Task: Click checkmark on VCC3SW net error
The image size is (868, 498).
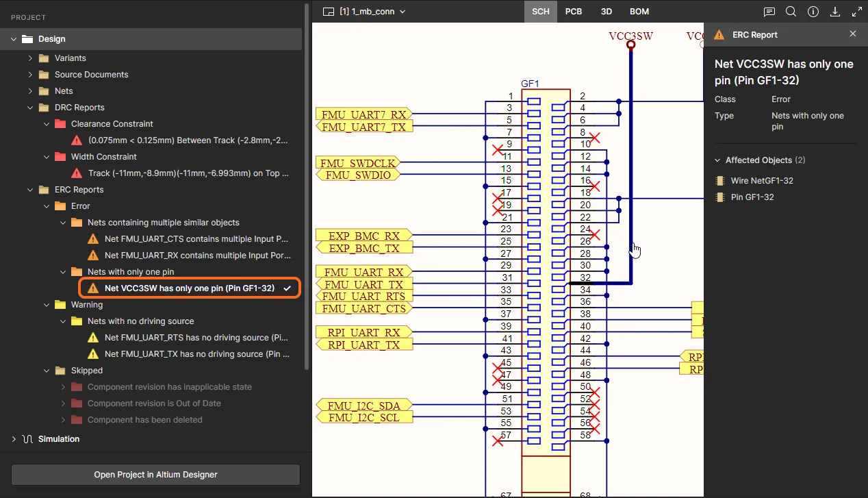Action: tap(288, 288)
